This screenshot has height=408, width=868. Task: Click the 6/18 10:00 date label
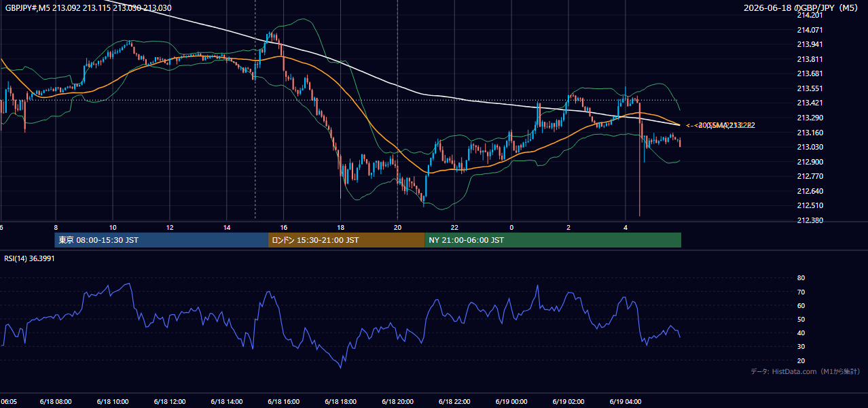click(113, 401)
